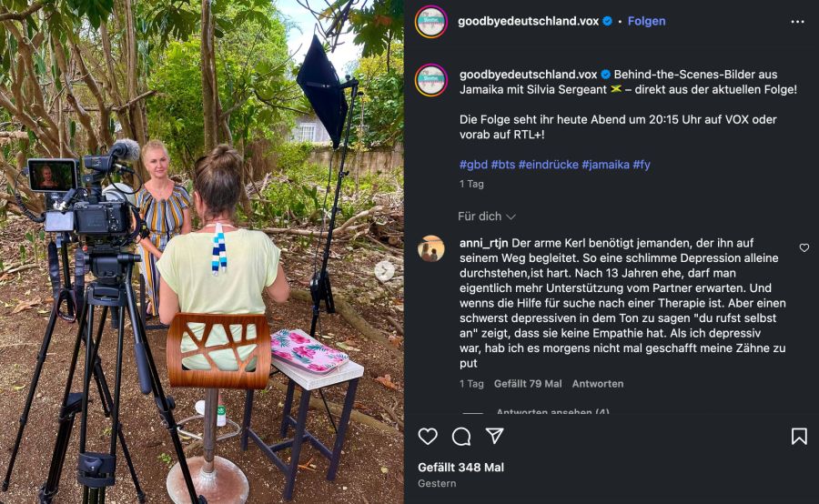Like anni_rtjn's comment with small heart

click(804, 247)
